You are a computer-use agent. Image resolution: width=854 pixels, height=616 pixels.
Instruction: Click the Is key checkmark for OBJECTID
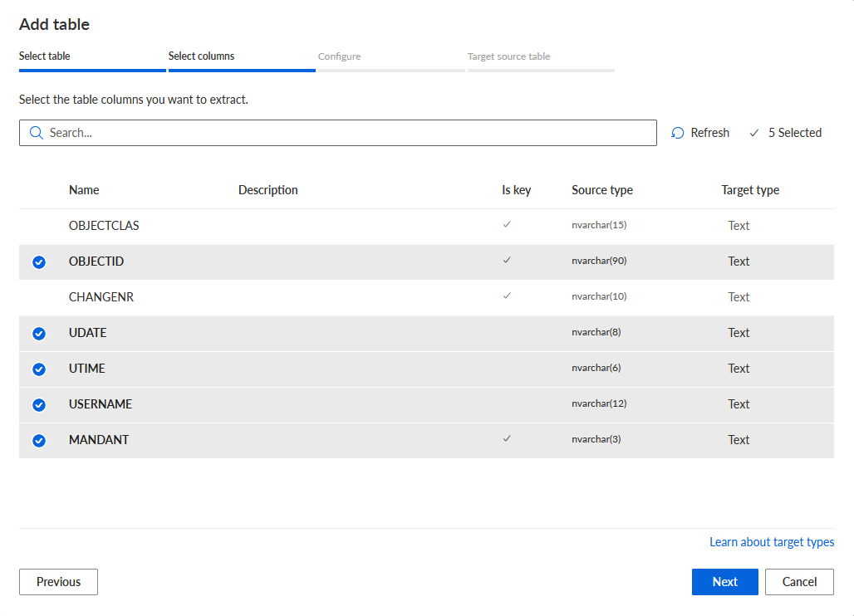(x=507, y=260)
